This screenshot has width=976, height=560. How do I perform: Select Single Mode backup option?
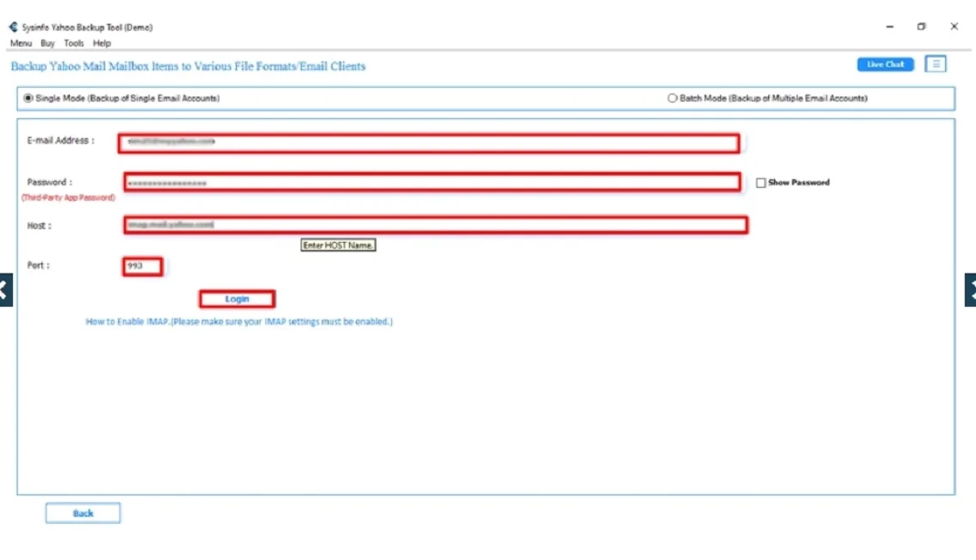pos(28,98)
